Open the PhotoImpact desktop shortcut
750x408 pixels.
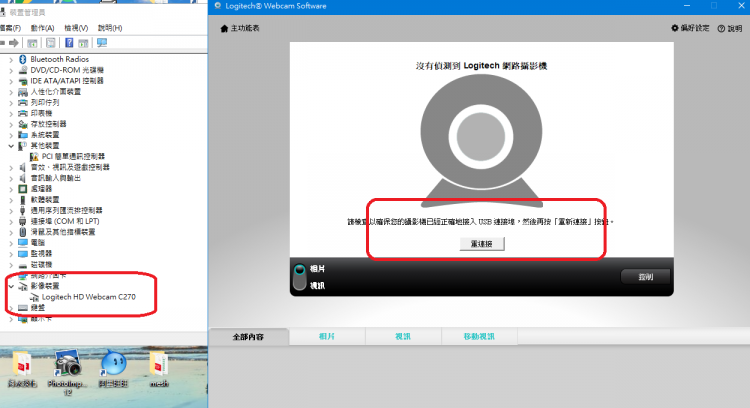(x=67, y=372)
